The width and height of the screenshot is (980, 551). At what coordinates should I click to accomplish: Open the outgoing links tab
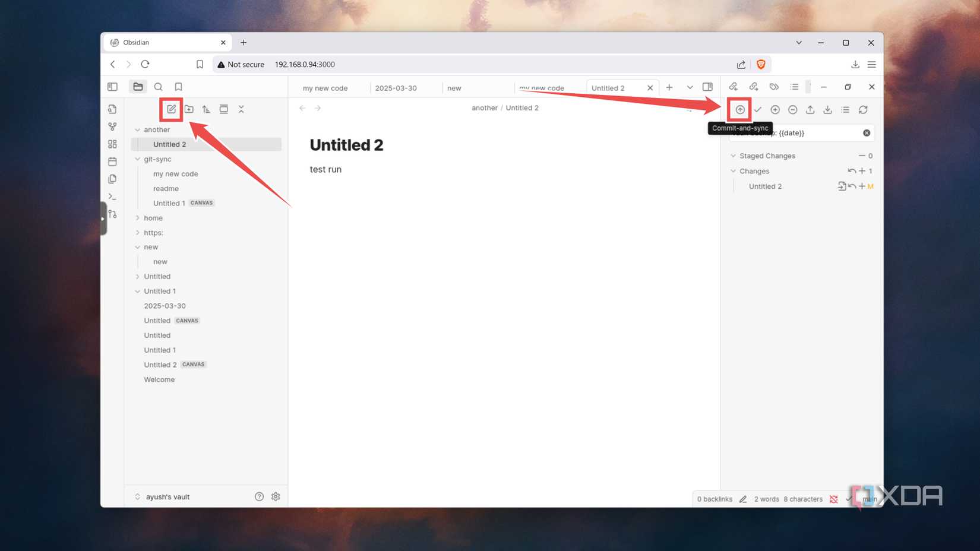(754, 87)
